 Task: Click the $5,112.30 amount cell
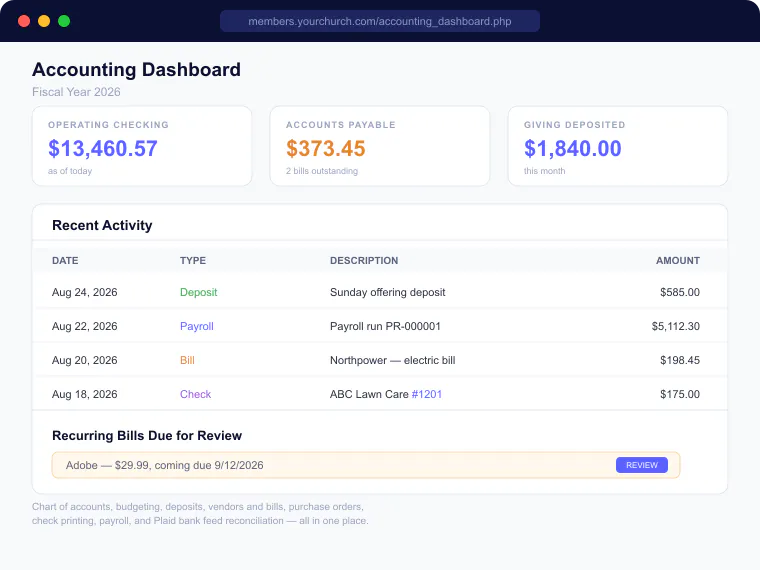pyautogui.click(x=675, y=326)
